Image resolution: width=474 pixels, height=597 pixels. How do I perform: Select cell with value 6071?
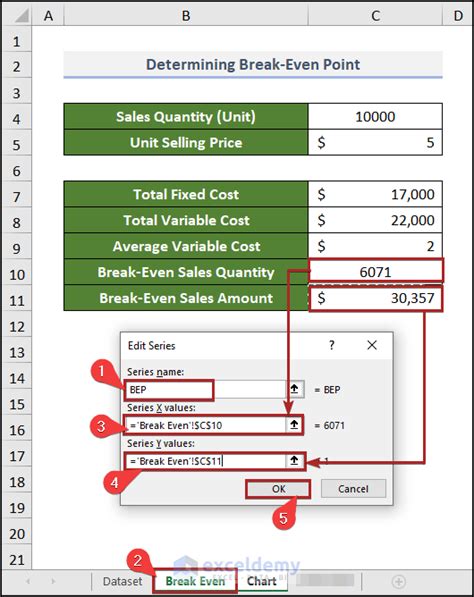pos(375,271)
